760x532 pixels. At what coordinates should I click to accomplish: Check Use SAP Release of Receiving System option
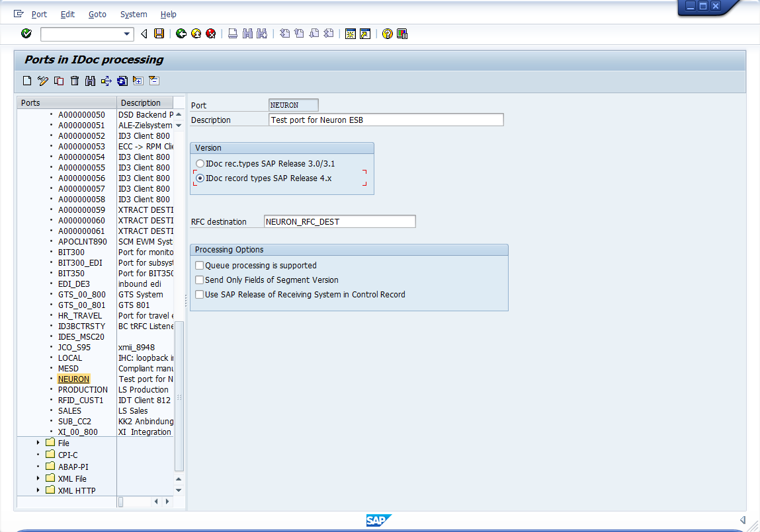(199, 294)
